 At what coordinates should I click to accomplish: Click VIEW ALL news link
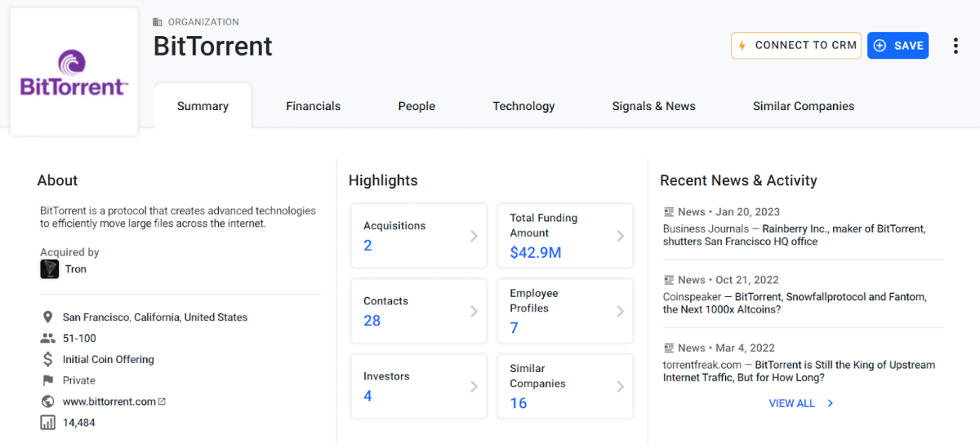click(x=791, y=403)
